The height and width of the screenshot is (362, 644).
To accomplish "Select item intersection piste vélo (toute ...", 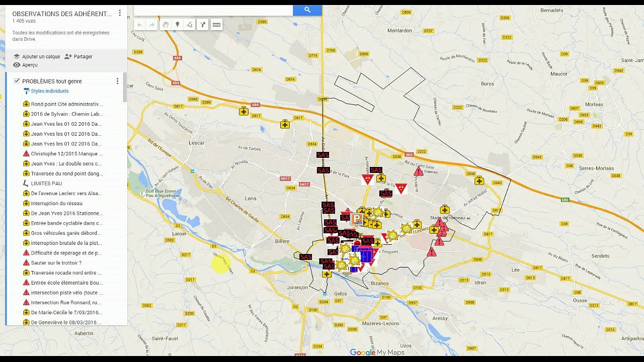I will click(66, 293).
